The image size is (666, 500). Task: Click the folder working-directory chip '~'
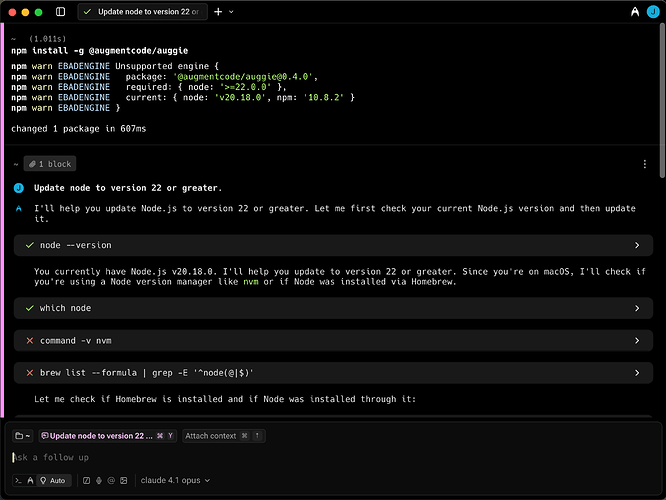pos(23,436)
